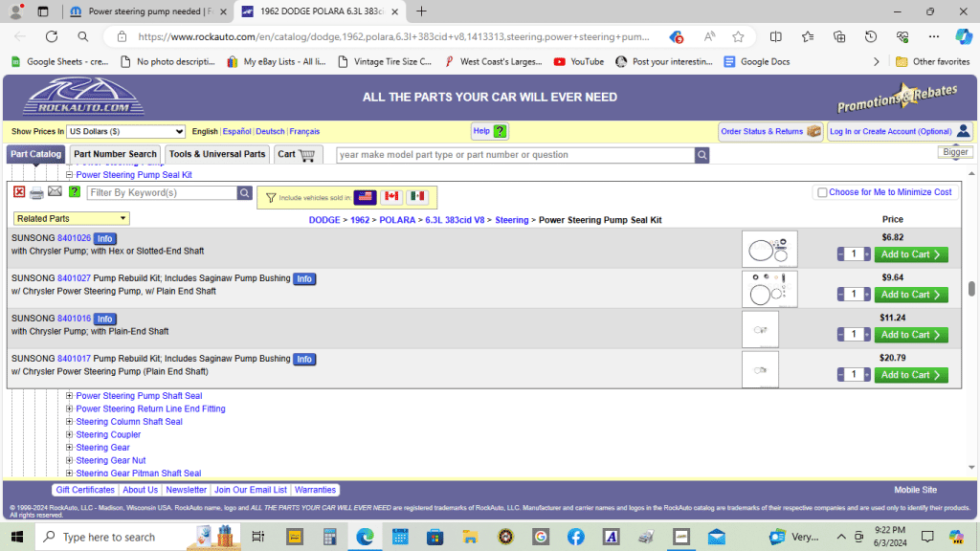Open Log In or Create Account

click(x=891, y=131)
